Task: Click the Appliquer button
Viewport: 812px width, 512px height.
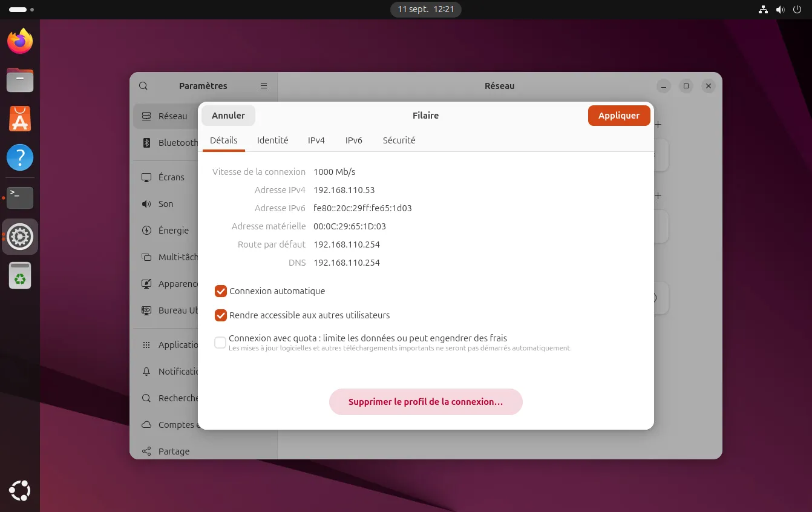Action: pos(618,116)
